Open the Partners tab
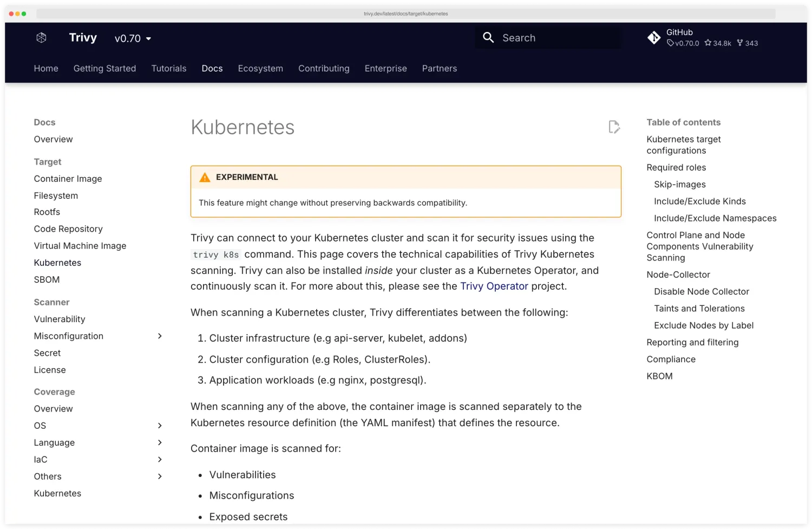Screen dimensions: 812x529 click(440, 68)
